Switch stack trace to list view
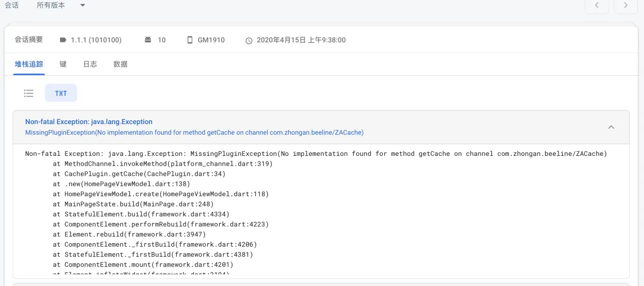The image size is (644, 286). (29, 93)
